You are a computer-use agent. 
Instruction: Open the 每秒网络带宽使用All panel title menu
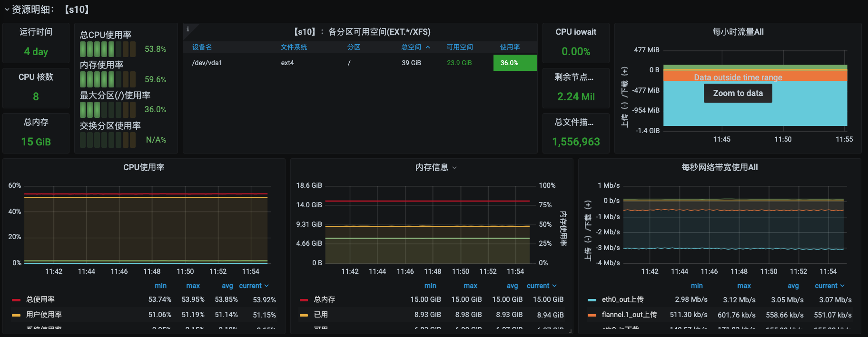coord(720,167)
